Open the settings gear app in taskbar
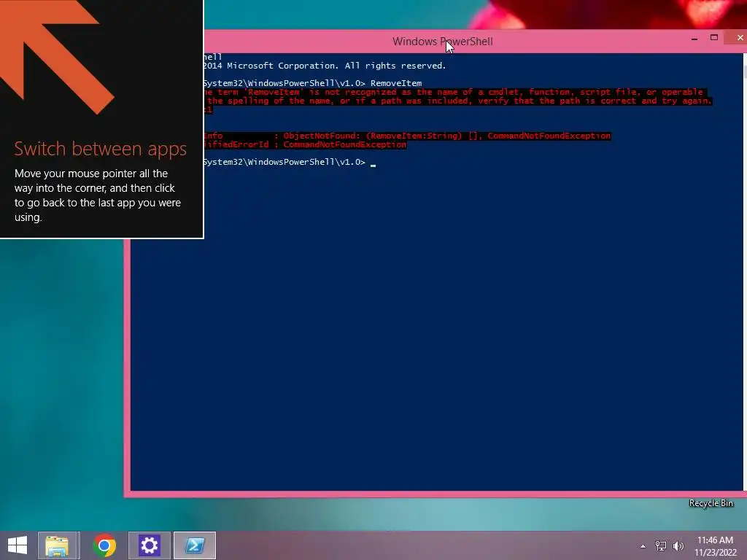Image resolution: width=747 pixels, height=560 pixels. point(149,545)
